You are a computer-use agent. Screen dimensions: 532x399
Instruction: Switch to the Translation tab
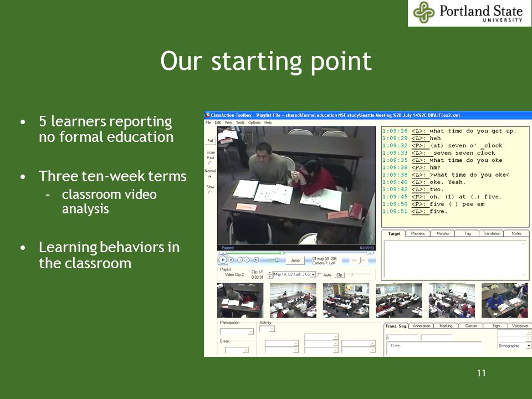[492, 233]
